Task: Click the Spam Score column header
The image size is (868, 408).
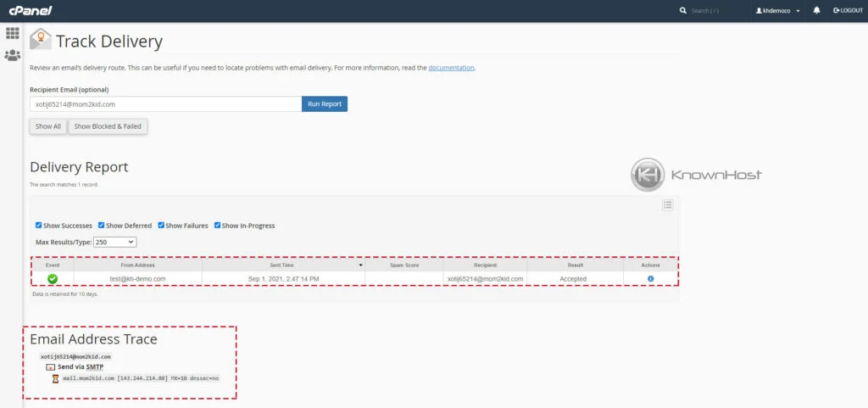Action: click(x=404, y=265)
